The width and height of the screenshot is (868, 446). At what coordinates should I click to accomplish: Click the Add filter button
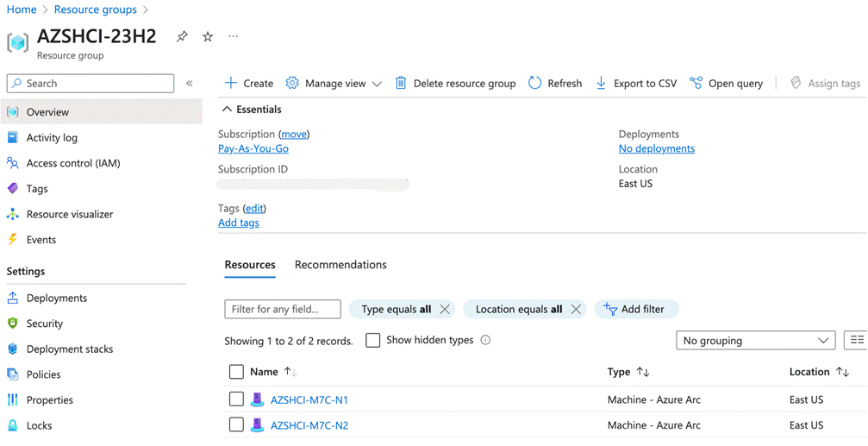click(x=635, y=309)
